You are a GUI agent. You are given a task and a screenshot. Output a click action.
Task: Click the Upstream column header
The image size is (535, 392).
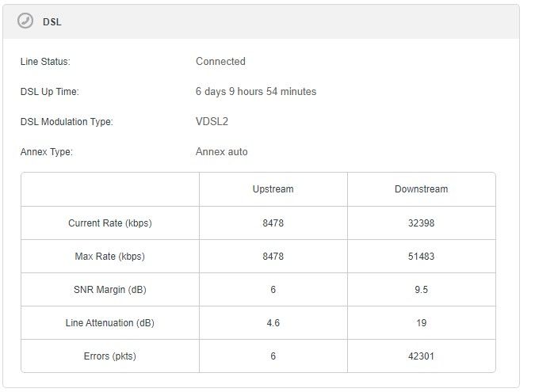tap(273, 189)
